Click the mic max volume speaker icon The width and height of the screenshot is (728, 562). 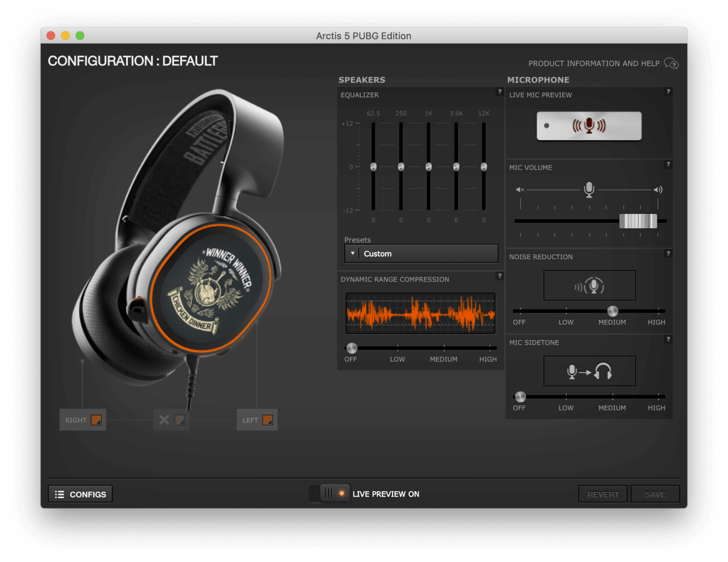(658, 190)
